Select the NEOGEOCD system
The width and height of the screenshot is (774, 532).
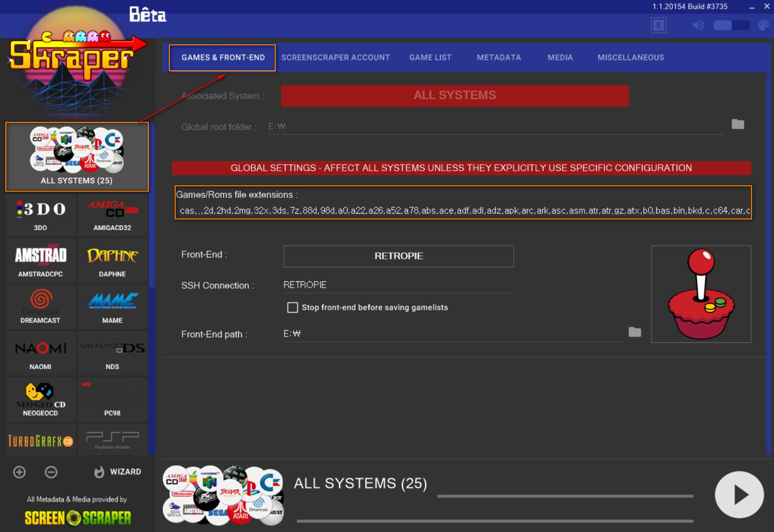(x=41, y=400)
